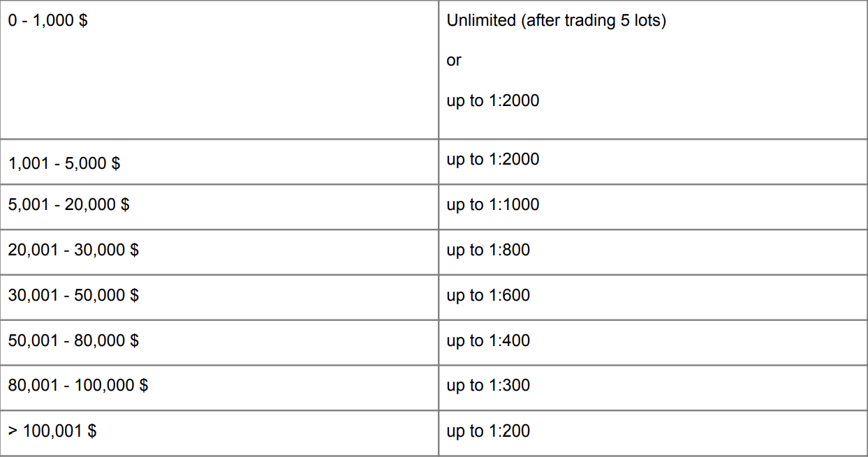
Task: Click the 'up to 1:800' cell
Action: (488, 250)
